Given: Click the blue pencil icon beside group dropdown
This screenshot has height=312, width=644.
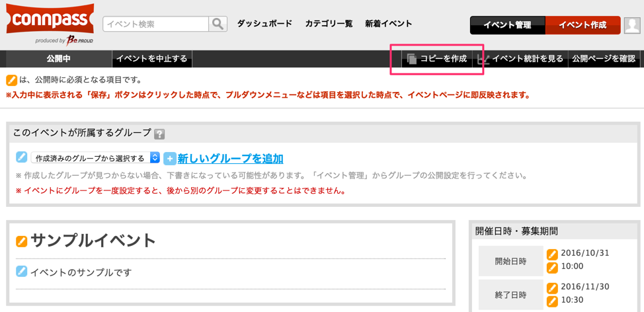Looking at the screenshot, I should [x=21, y=157].
